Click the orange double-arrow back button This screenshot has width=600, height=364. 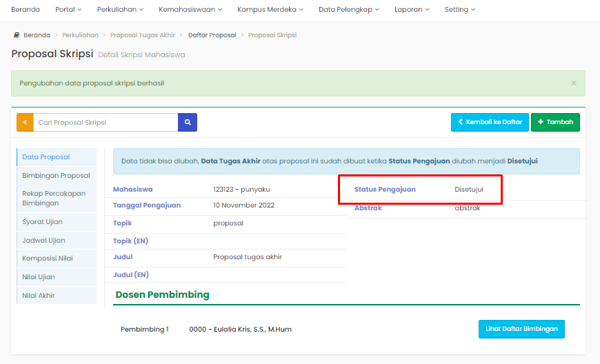[x=25, y=122]
